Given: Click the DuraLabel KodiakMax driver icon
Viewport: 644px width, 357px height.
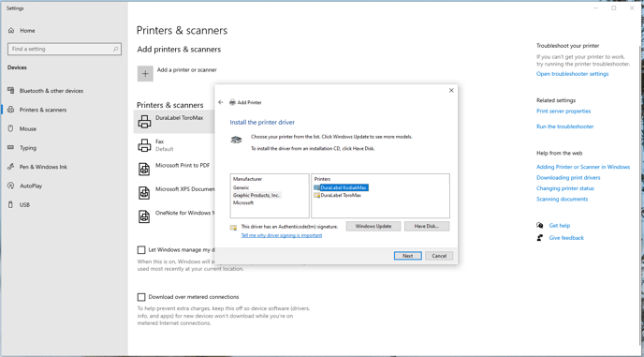Looking at the screenshot, I should point(316,187).
